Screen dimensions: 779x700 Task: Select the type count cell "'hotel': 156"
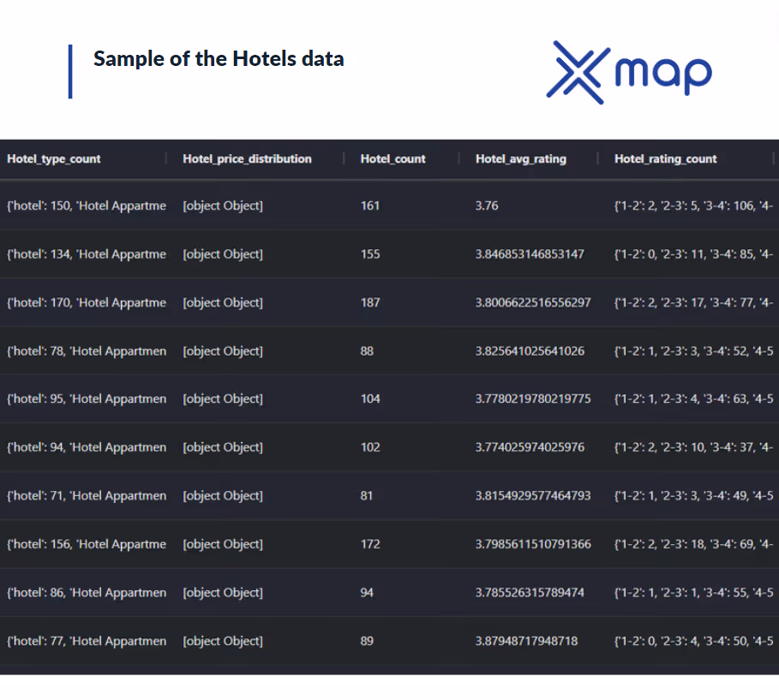(x=87, y=544)
